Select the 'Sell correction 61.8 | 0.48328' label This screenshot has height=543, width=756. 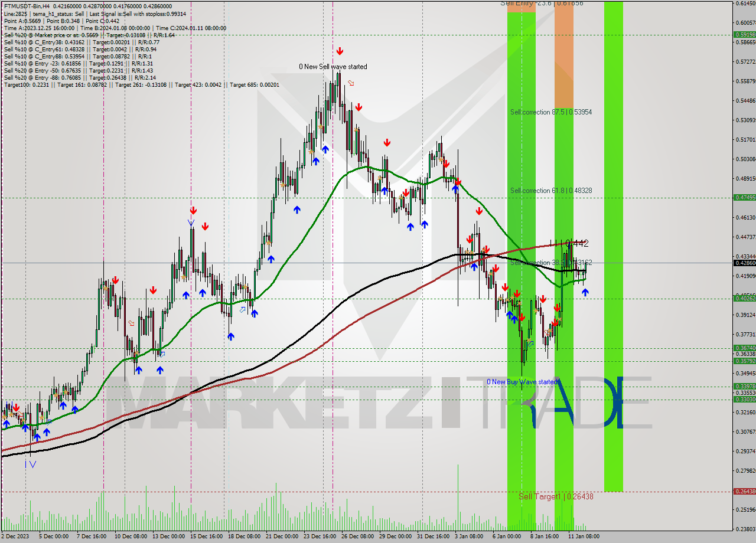click(551, 191)
